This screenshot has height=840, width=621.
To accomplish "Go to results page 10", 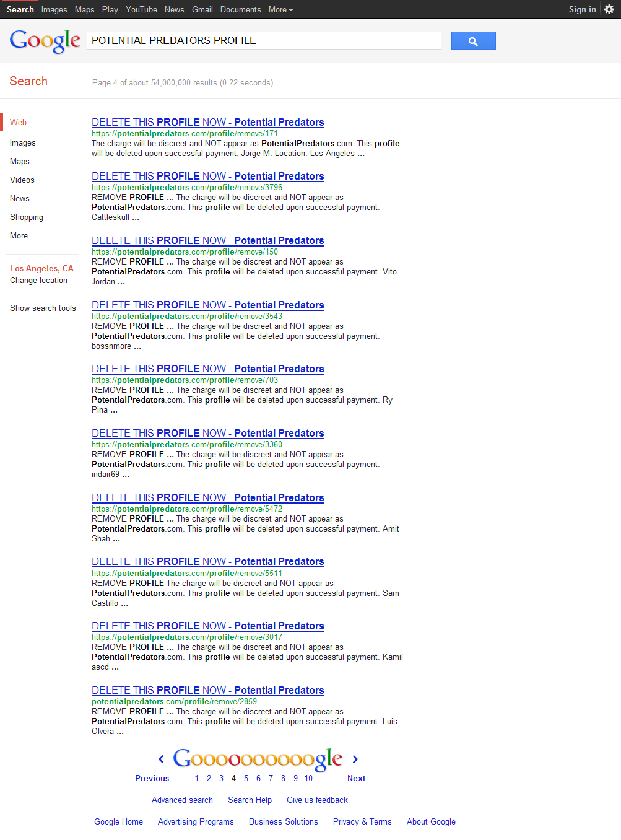I will (x=308, y=778).
